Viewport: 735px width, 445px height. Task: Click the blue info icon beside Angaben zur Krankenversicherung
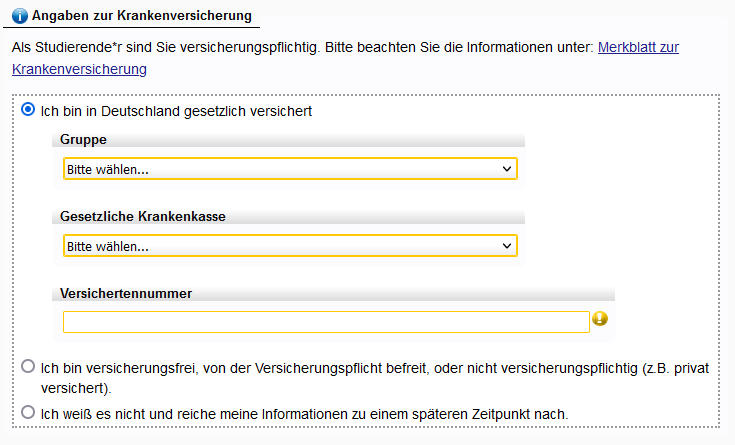(20, 16)
